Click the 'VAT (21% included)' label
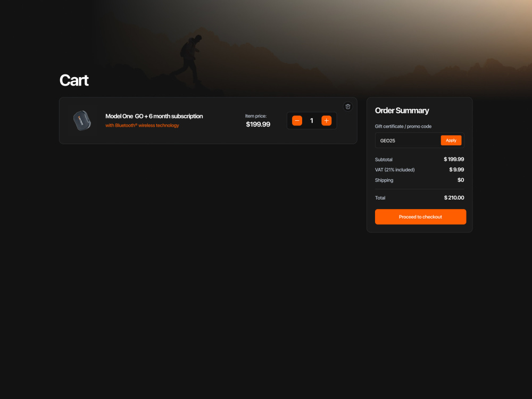 pyautogui.click(x=395, y=170)
